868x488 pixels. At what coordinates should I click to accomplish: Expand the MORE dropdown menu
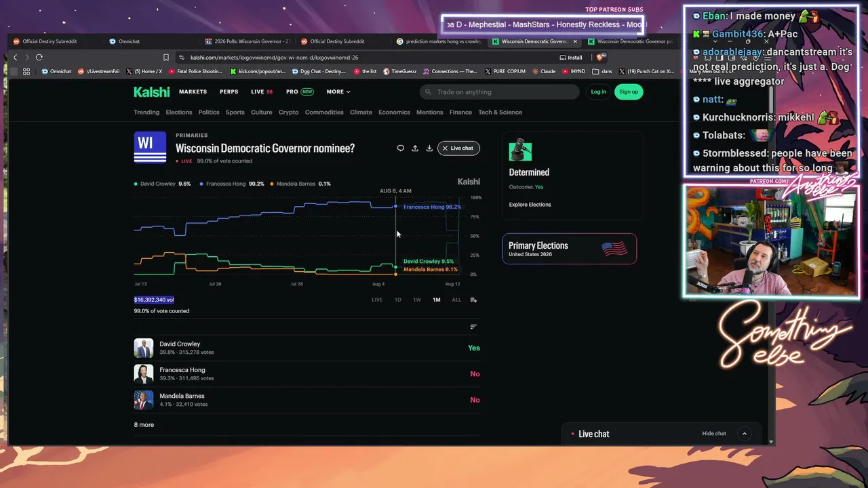(x=338, y=91)
